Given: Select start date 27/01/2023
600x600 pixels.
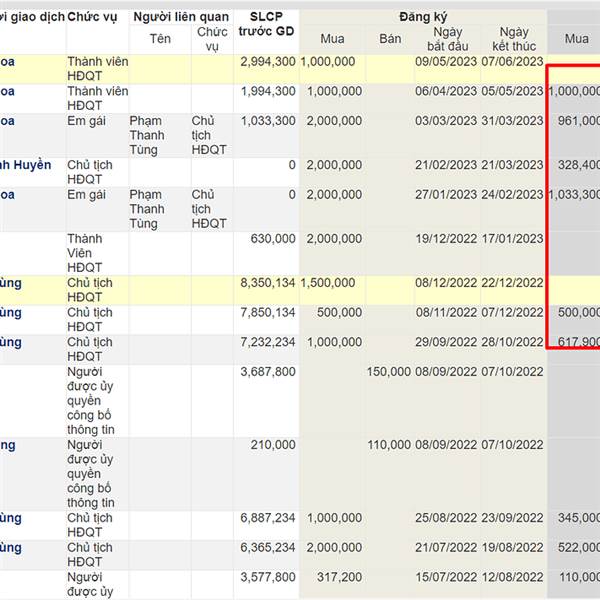Looking at the screenshot, I should click(446, 194).
